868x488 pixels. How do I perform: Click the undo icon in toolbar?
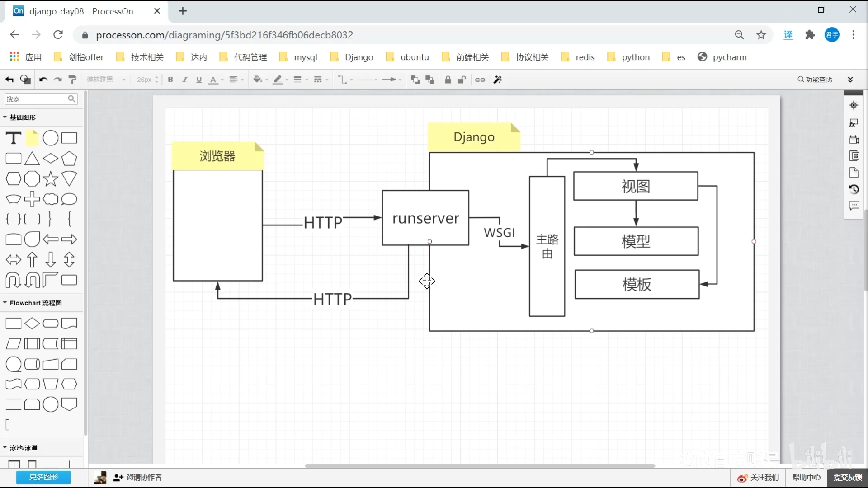[43, 80]
